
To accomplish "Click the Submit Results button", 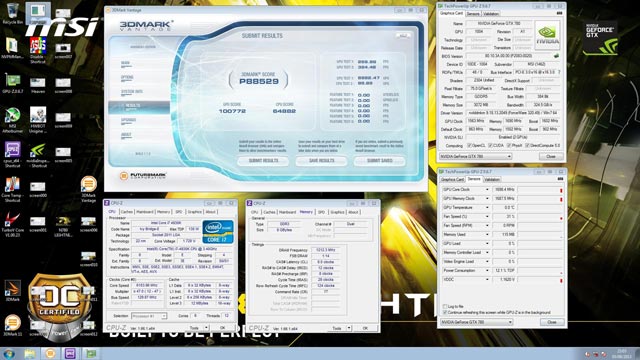I will point(263,161).
